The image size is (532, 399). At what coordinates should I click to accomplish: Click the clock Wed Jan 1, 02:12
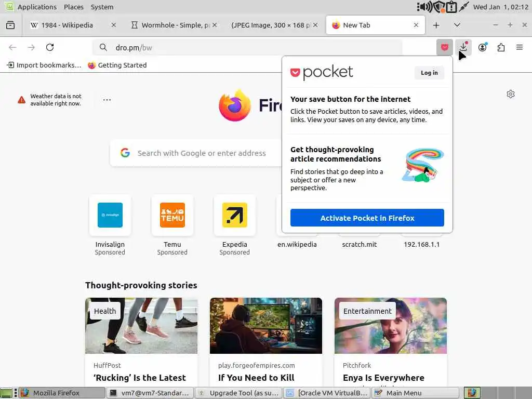point(500,7)
